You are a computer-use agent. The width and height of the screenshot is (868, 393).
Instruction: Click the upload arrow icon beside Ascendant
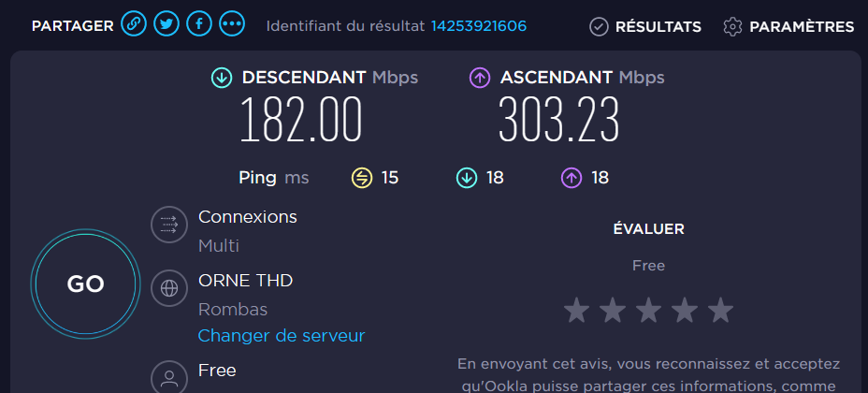coord(480,78)
